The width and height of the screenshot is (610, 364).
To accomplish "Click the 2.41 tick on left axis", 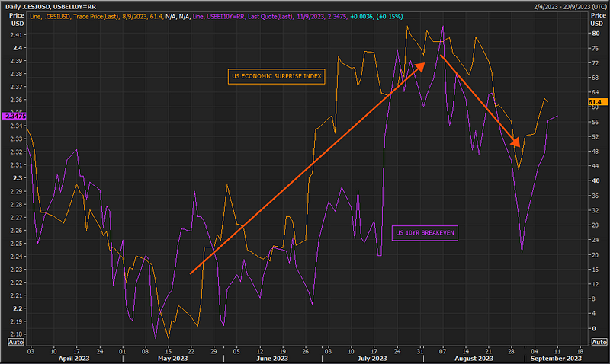I will point(16,35).
